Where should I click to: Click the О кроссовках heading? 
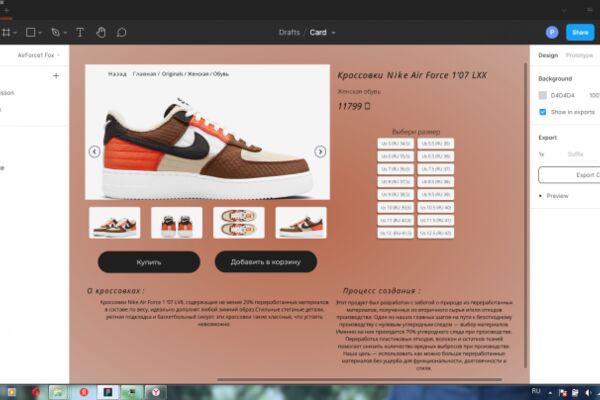[x=116, y=291]
